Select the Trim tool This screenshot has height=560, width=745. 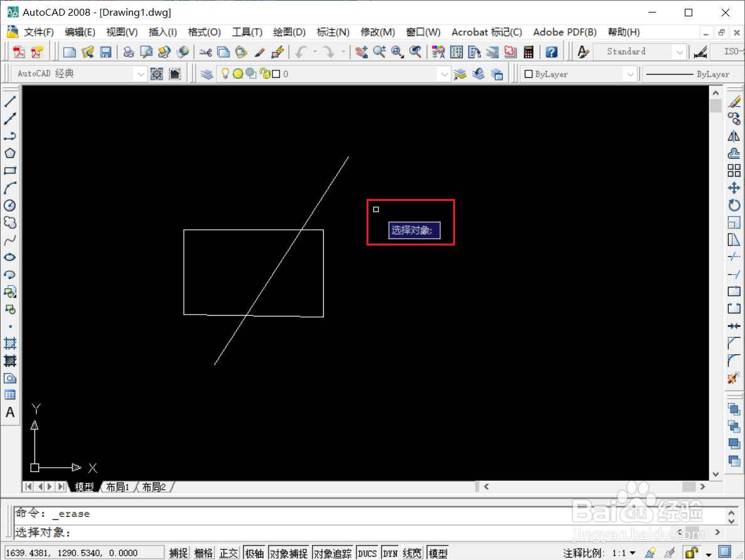point(734,257)
